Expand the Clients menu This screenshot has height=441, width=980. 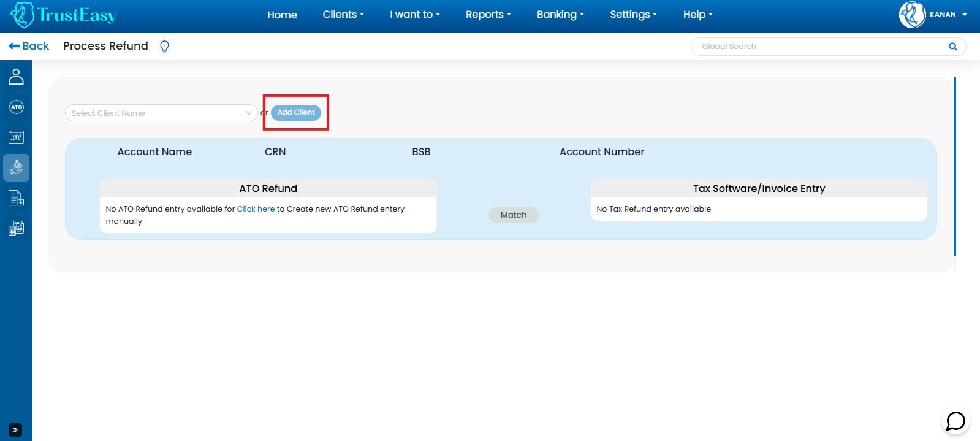coord(343,15)
